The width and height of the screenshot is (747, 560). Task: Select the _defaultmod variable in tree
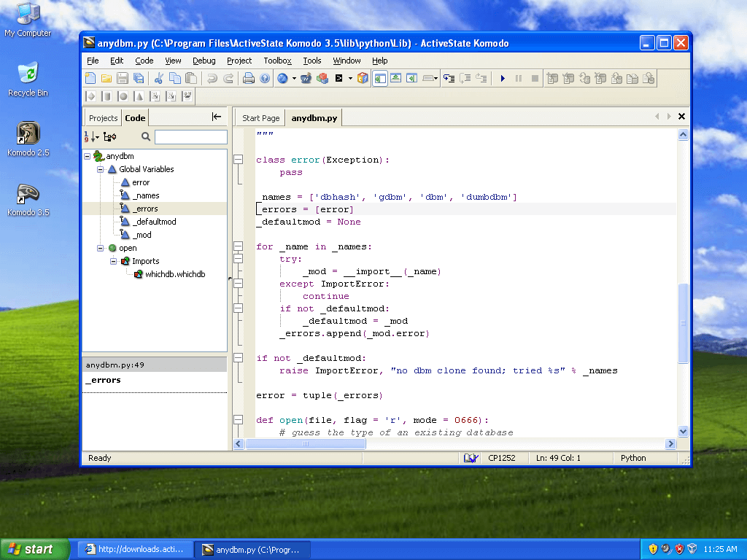point(155,222)
